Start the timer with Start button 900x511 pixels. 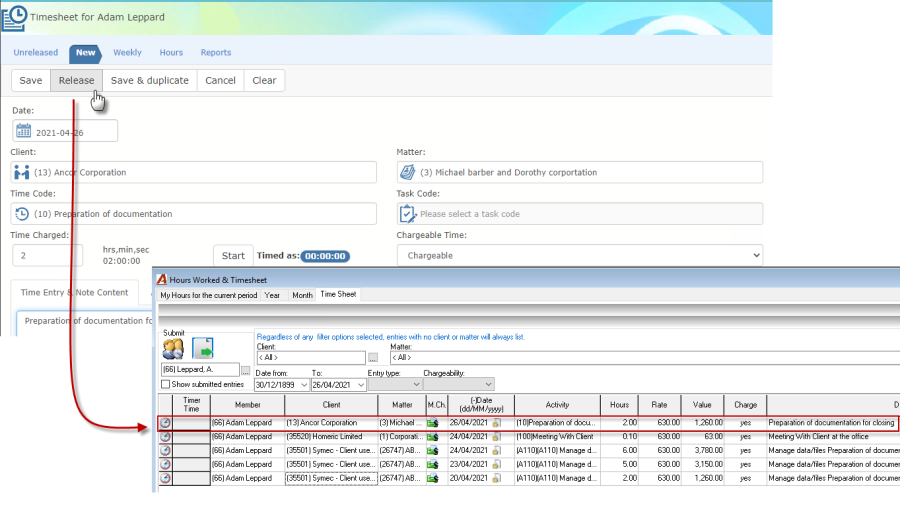point(233,256)
